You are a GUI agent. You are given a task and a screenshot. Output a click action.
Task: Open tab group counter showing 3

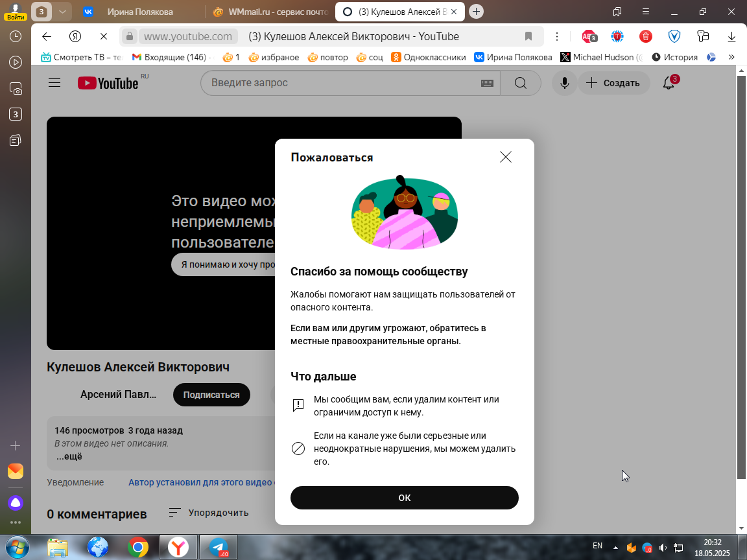coord(41,12)
